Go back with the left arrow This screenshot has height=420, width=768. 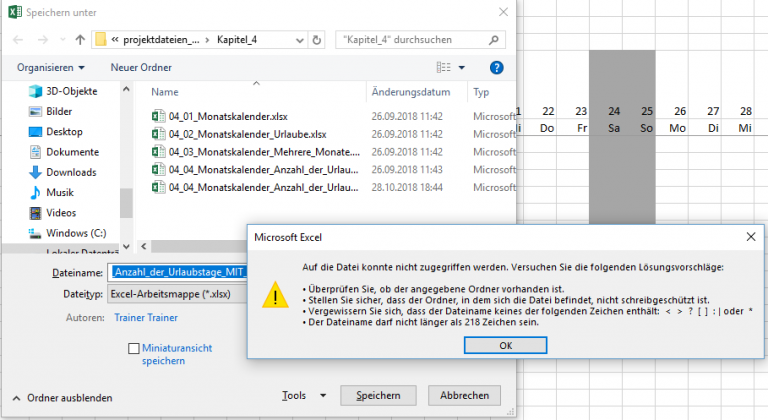coord(18,40)
